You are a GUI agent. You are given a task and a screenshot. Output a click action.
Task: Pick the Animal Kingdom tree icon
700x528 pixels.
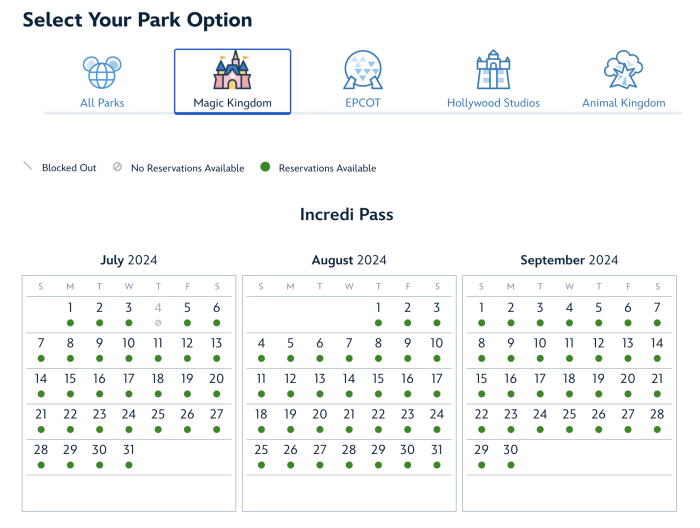click(623, 70)
